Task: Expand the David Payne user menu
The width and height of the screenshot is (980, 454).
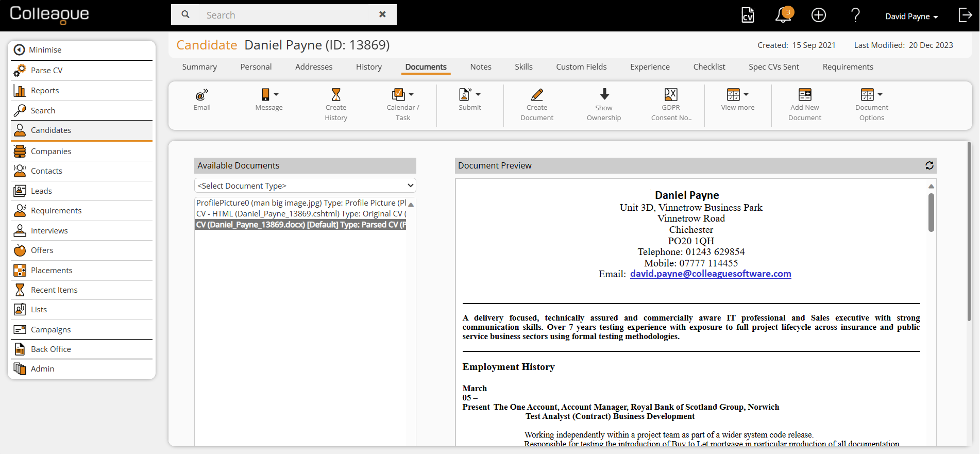Action: coord(911,16)
